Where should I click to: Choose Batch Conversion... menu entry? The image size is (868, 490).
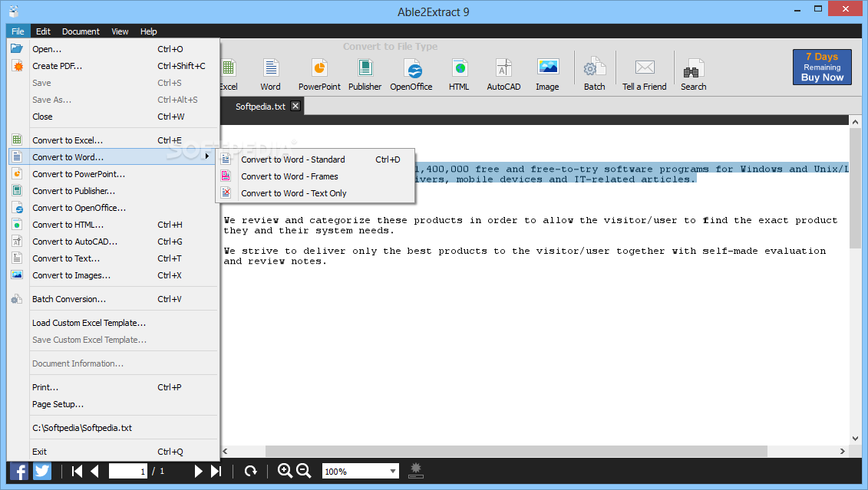click(114, 299)
